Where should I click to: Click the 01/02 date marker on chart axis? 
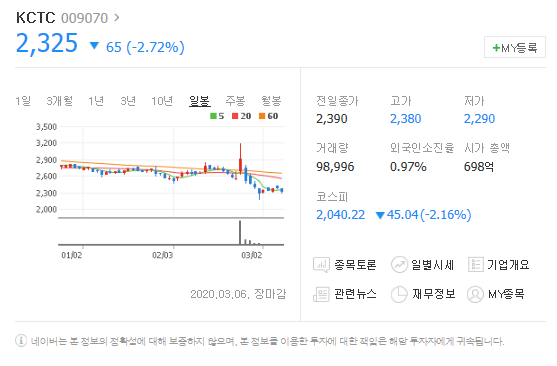tap(71, 255)
